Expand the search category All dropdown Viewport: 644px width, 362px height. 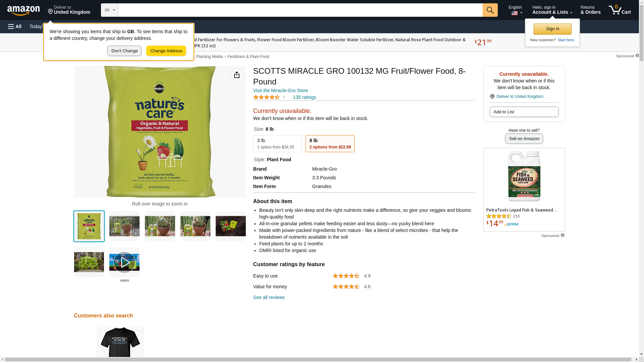110,10
